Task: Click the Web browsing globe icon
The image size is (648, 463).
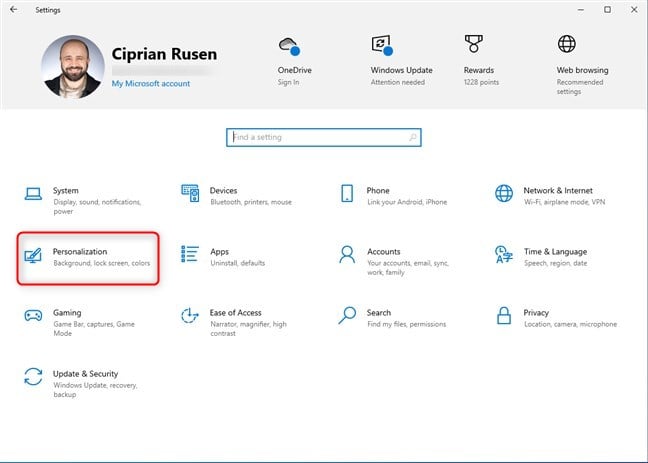Action: pos(567,44)
